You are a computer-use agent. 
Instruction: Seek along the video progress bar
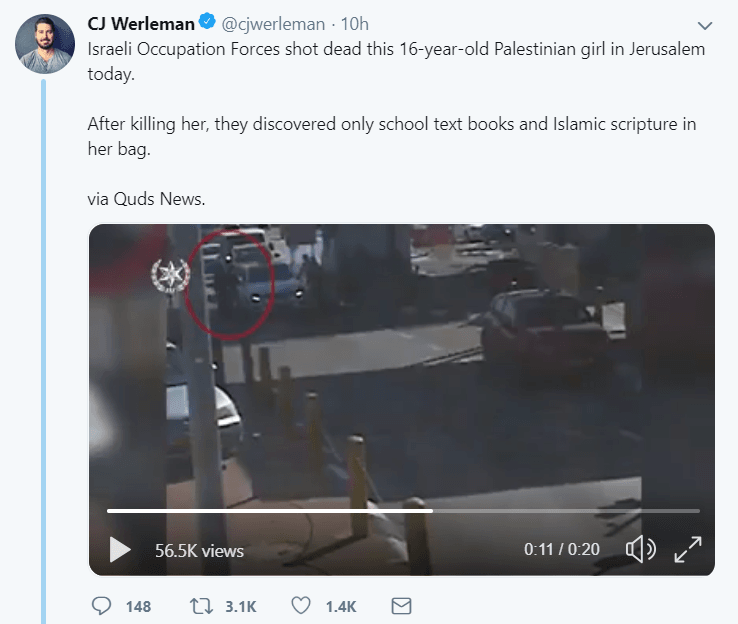tap(403, 511)
